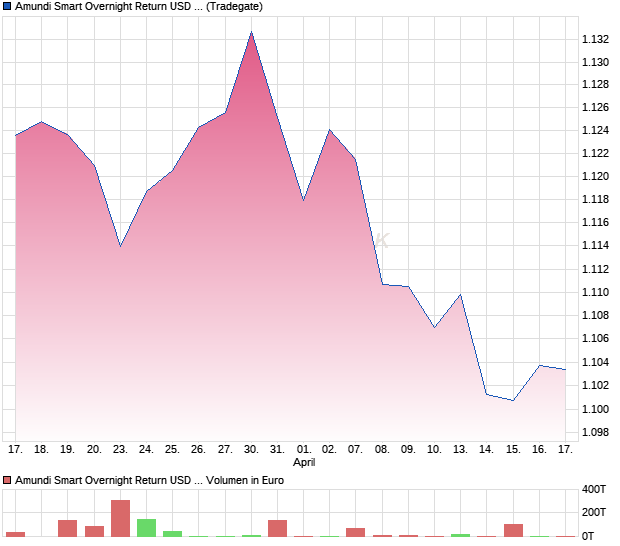Click the line point at date 02.
Screen dimensions: 620x546
point(330,130)
